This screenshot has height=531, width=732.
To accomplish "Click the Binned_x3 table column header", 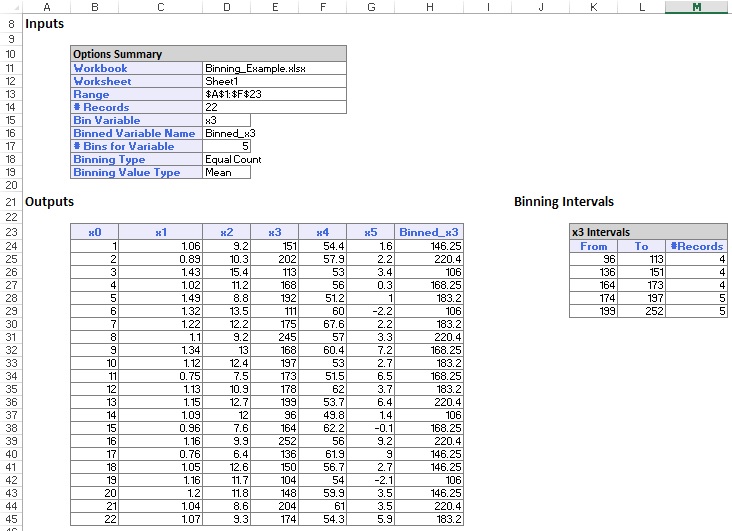I will (428, 232).
